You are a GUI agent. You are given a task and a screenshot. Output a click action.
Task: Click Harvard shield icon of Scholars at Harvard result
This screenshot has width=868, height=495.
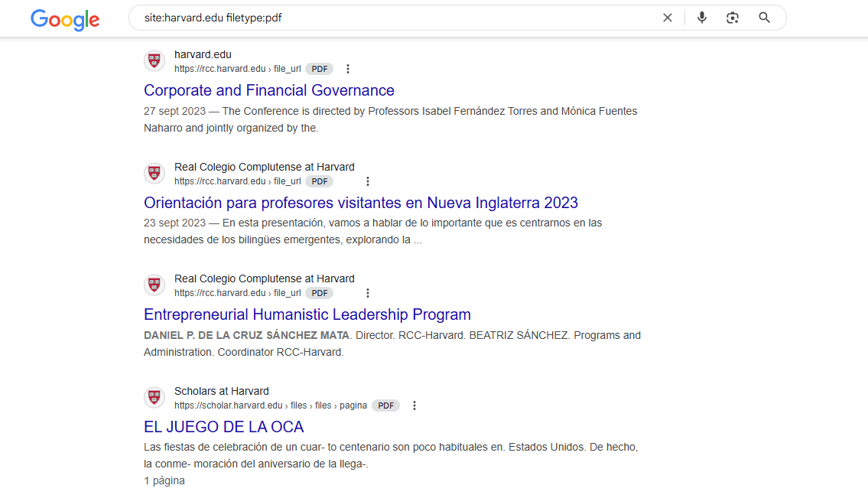coord(154,398)
